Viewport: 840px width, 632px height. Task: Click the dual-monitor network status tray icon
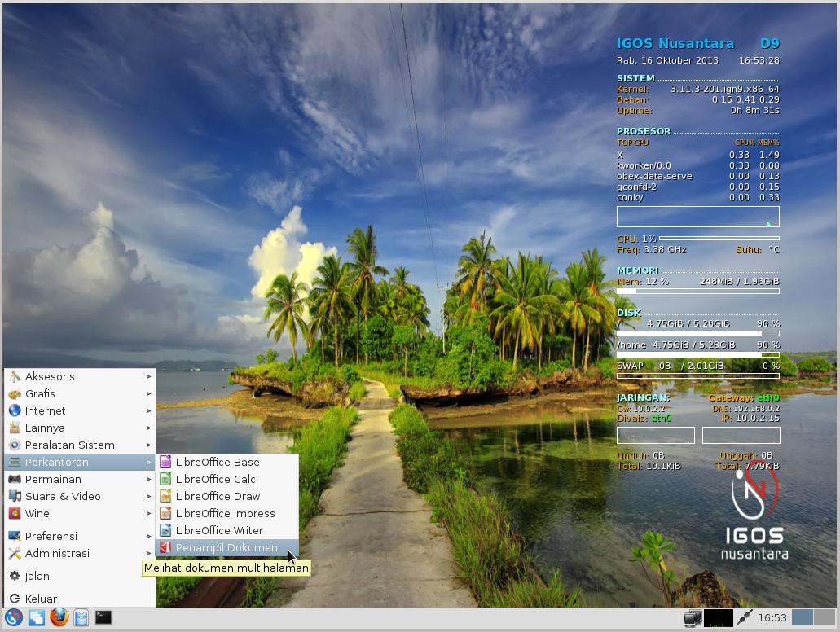click(692, 618)
